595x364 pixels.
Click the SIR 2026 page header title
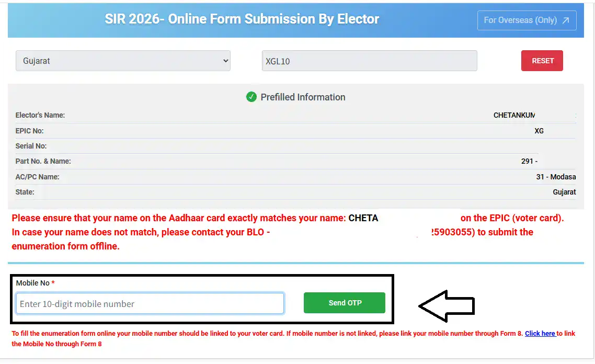pos(242,19)
